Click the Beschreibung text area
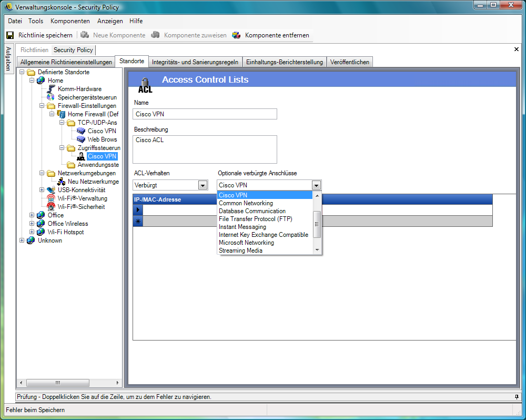Image resolution: width=526 pixels, height=420 pixels. pyautogui.click(x=205, y=149)
